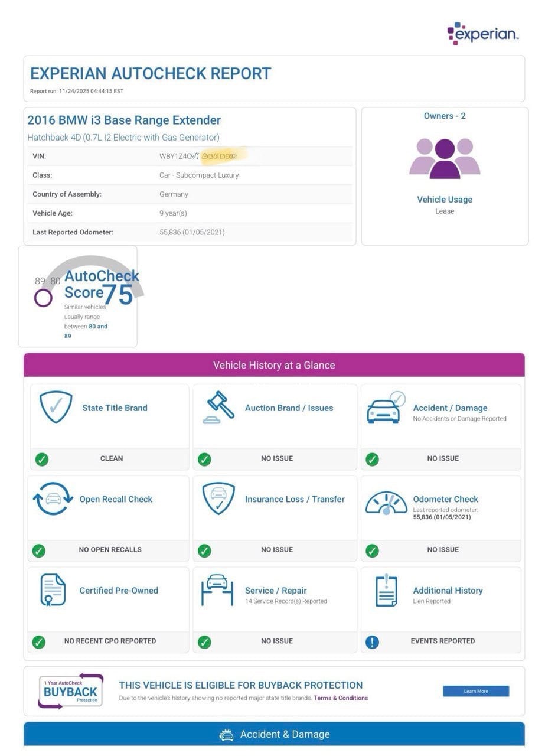Click the Owners people group icon

(445, 158)
